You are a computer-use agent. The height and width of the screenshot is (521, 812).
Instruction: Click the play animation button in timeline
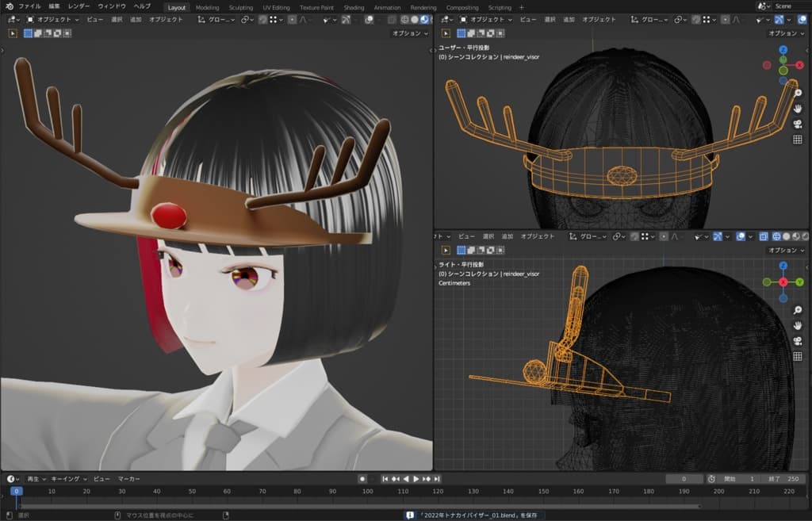coord(416,479)
